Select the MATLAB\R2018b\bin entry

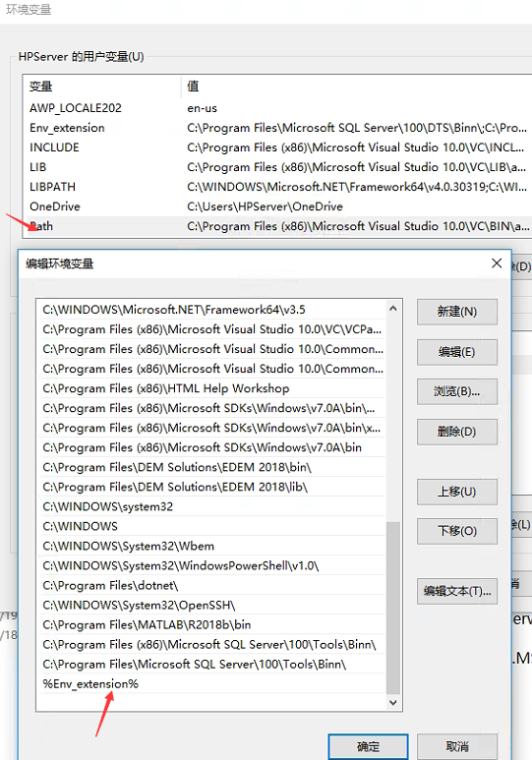click(x=212, y=624)
